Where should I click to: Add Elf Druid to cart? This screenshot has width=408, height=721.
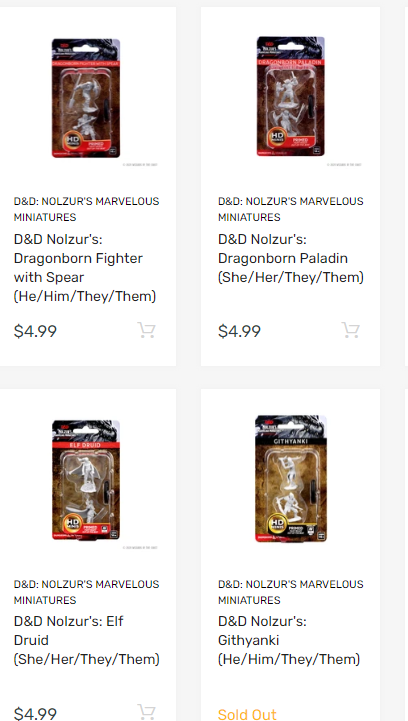pos(146,711)
